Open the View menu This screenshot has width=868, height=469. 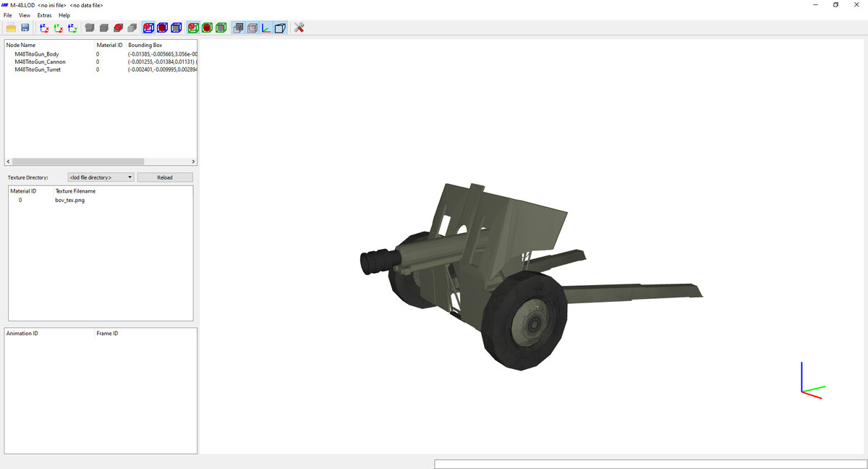tap(25, 15)
